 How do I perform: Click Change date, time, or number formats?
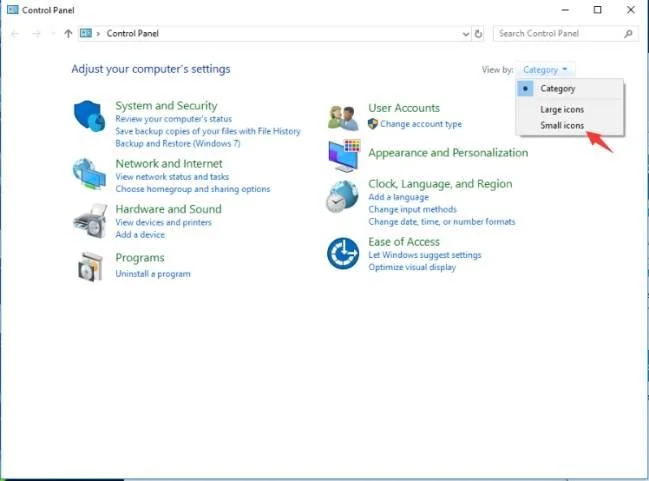click(442, 222)
